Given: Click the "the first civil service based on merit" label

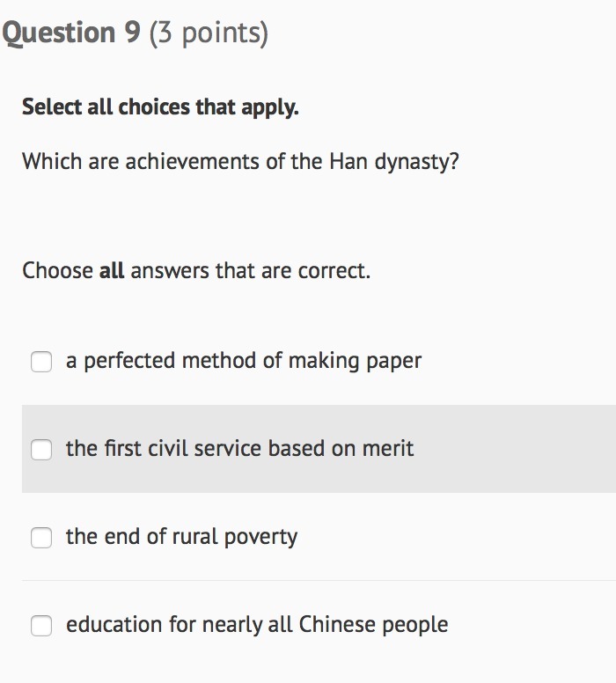Looking at the screenshot, I should tap(239, 449).
